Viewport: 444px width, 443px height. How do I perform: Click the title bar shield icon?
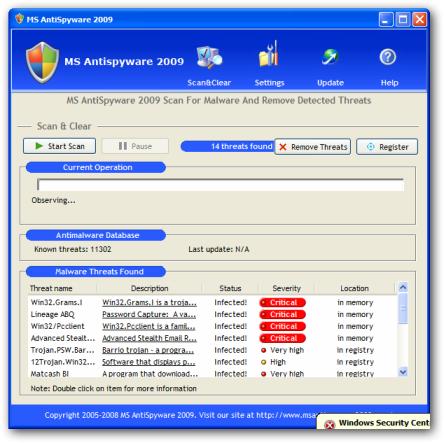point(20,19)
